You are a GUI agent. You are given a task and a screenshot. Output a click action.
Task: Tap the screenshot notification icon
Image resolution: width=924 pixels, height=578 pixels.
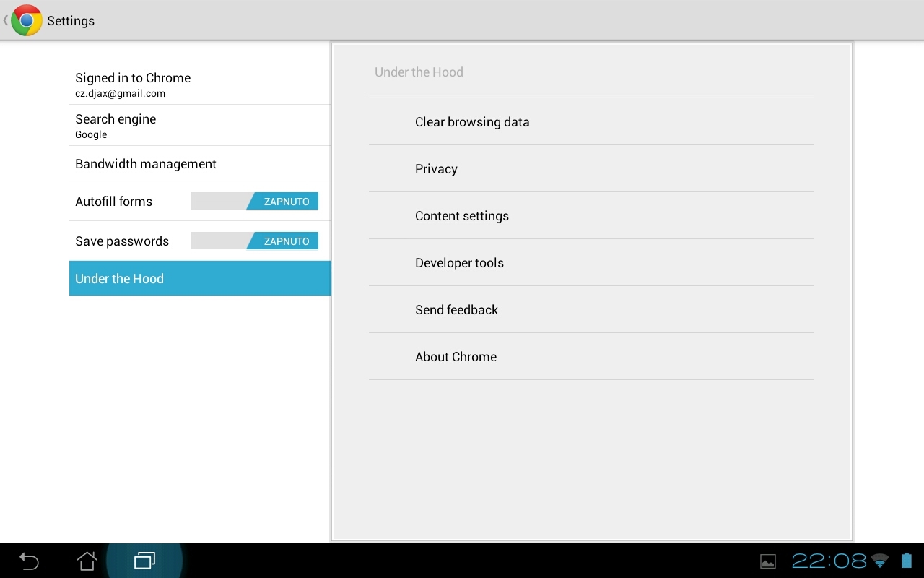coord(768,561)
